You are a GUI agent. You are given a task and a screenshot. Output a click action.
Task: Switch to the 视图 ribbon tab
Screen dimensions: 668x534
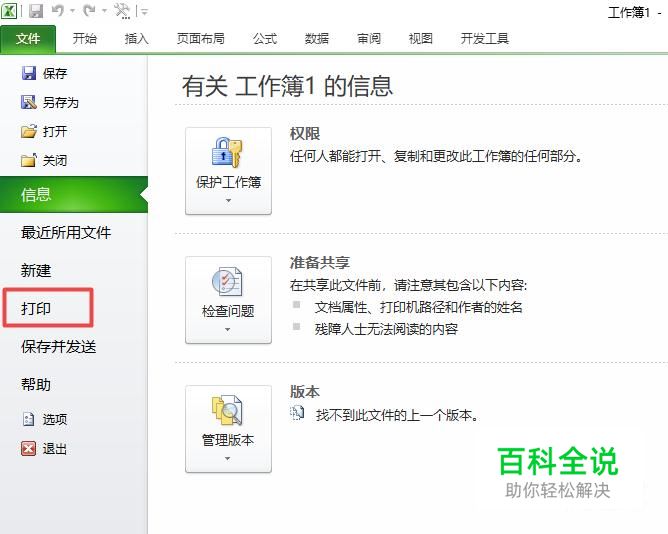click(420, 39)
